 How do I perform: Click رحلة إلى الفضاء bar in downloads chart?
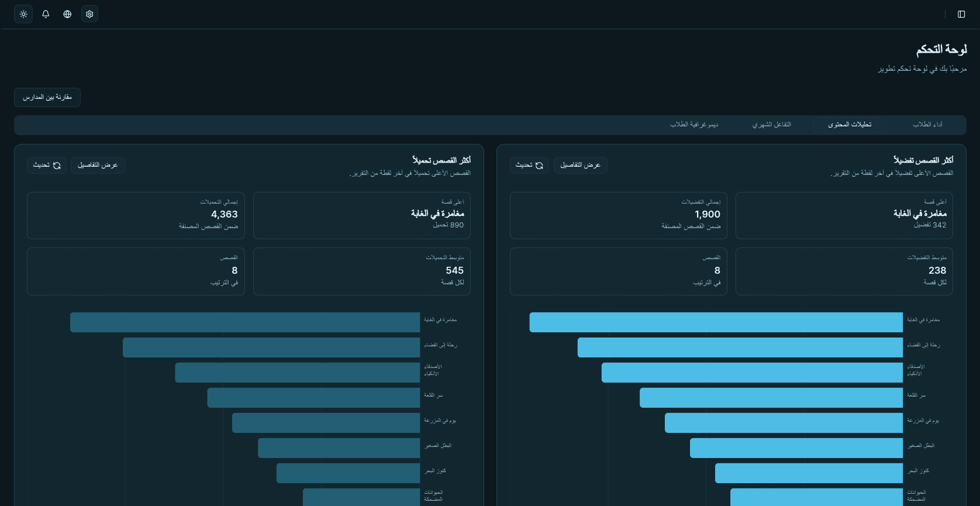[x=271, y=347]
